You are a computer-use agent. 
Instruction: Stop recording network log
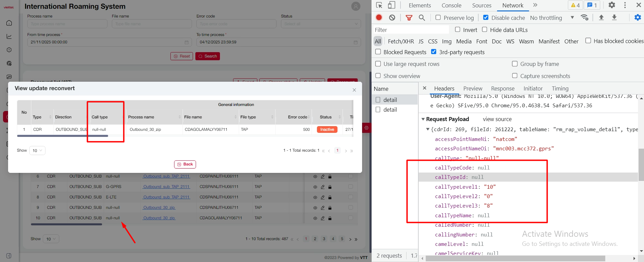click(379, 17)
